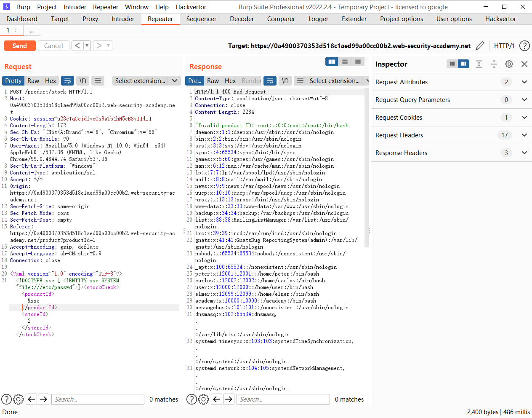Toggle response word wrap icon
The image size is (532, 418).
click(270, 80)
